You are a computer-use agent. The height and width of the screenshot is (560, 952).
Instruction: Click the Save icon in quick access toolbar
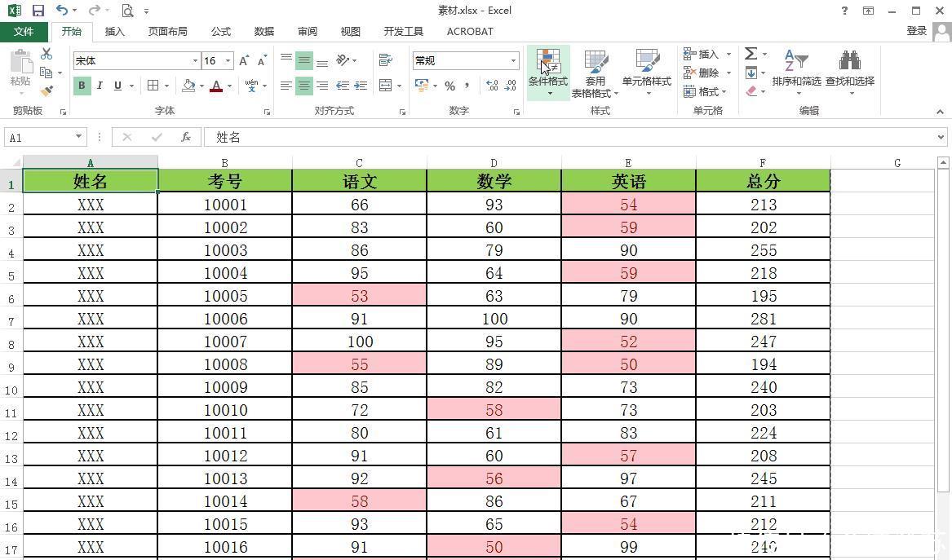coord(38,11)
